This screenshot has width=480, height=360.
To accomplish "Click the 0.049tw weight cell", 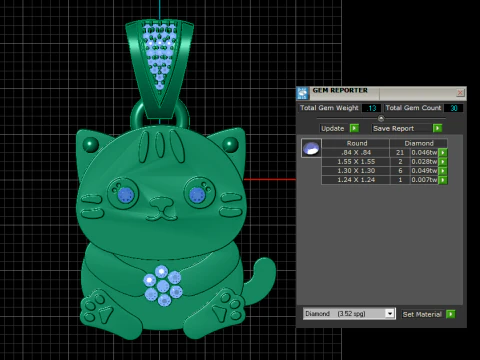I will click(424, 171).
